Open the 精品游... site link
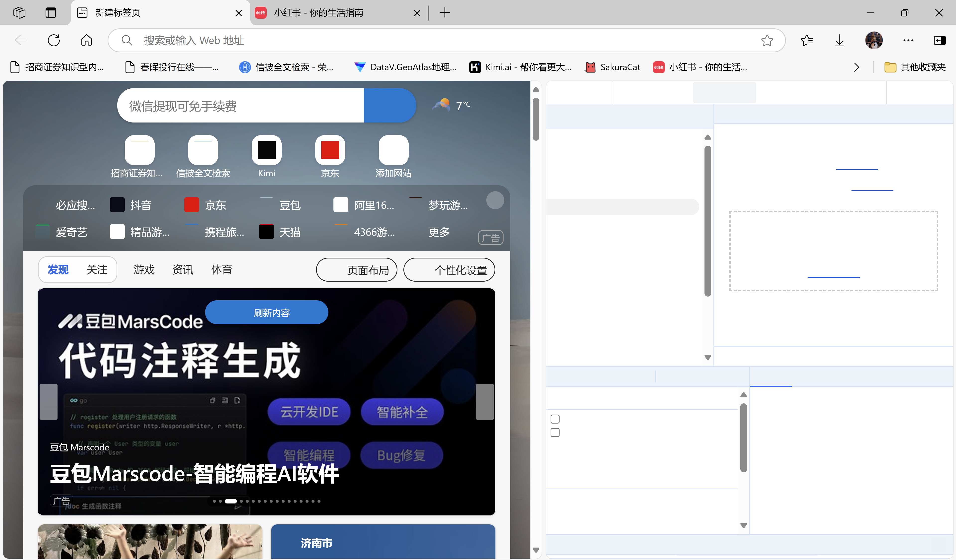Viewport: 956px width, 560px height. [x=140, y=232]
